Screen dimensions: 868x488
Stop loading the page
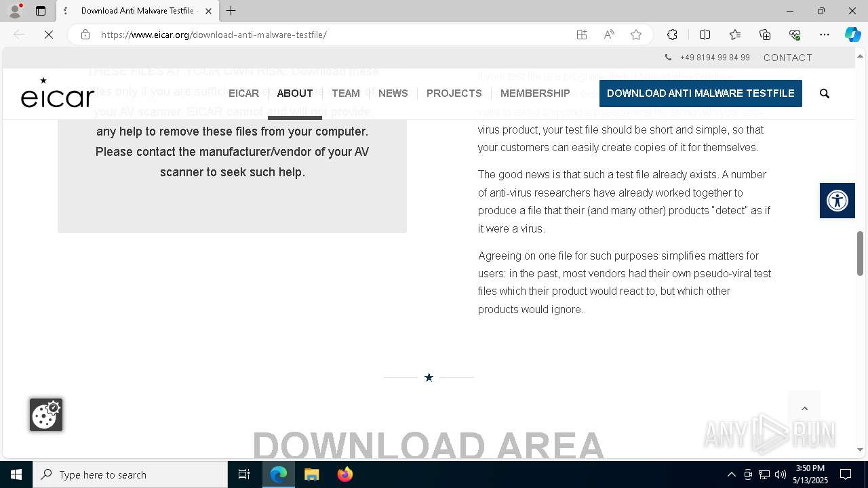pyautogui.click(x=49, y=35)
